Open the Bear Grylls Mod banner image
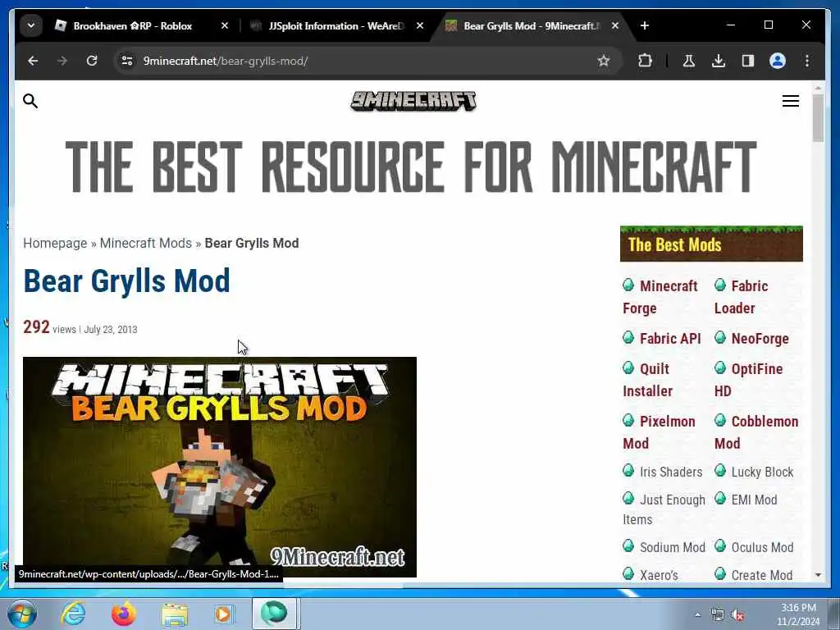The image size is (840, 630). (220, 467)
